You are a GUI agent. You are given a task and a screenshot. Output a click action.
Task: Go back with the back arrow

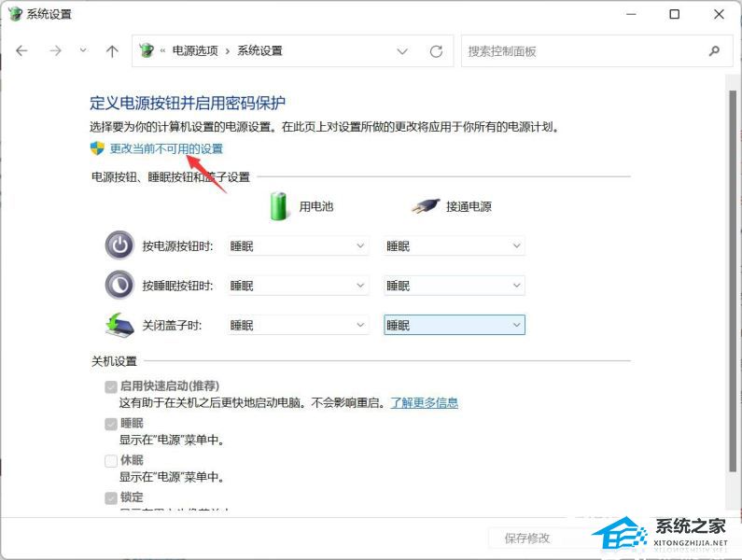[x=21, y=50]
